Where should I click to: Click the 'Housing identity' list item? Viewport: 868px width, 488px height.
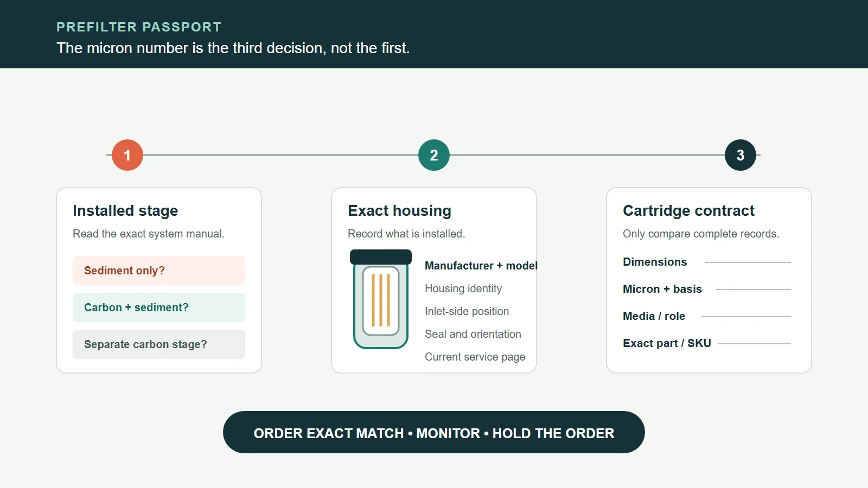click(463, 288)
